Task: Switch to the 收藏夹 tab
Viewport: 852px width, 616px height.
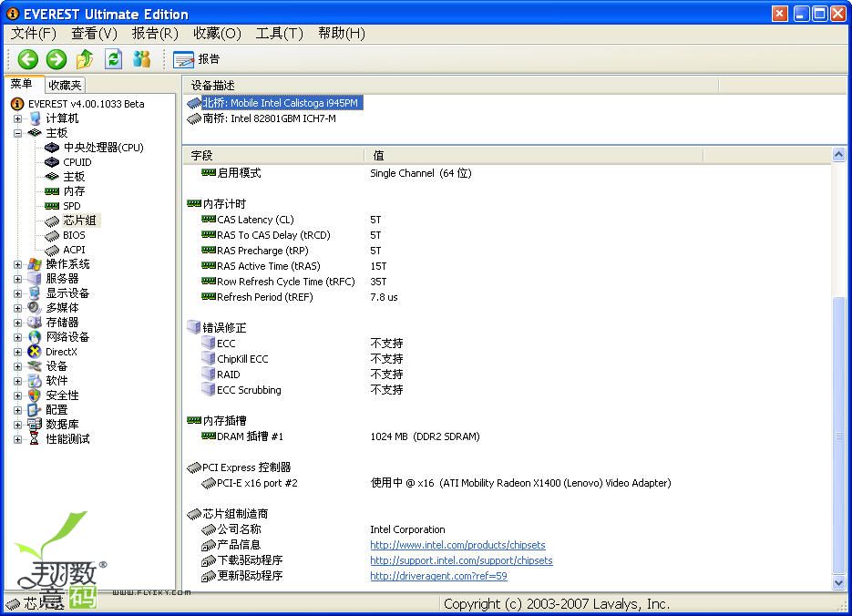Action: [x=65, y=85]
